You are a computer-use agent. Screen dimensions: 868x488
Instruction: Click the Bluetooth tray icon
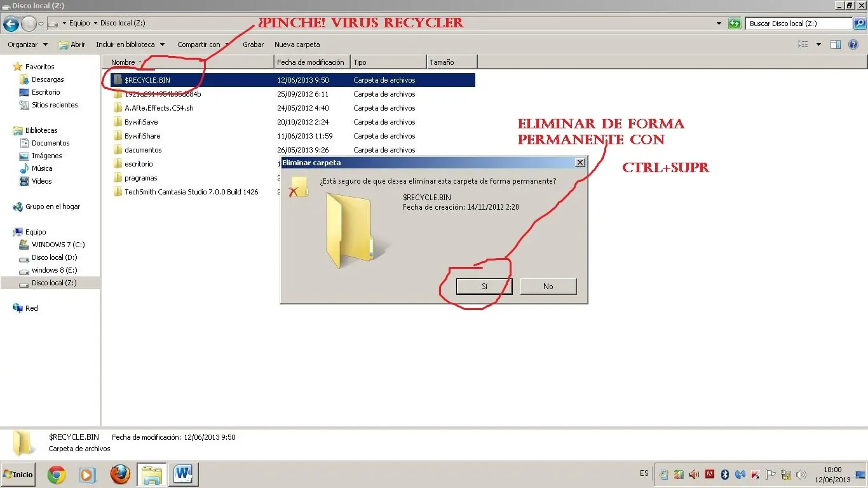click(x=725, y=474)
